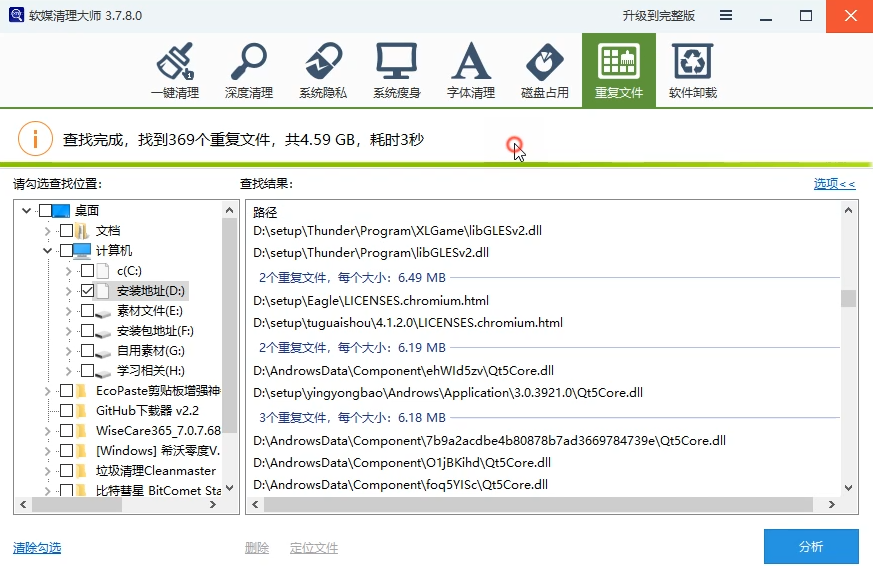Viewport: 873px width, 575px height.
Task: Expand the 文档 tree node
Action: (x=47, y=231)
